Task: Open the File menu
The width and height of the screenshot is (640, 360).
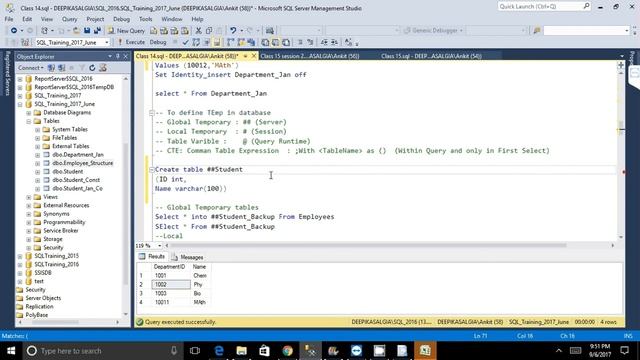Action: coord(9,19)
